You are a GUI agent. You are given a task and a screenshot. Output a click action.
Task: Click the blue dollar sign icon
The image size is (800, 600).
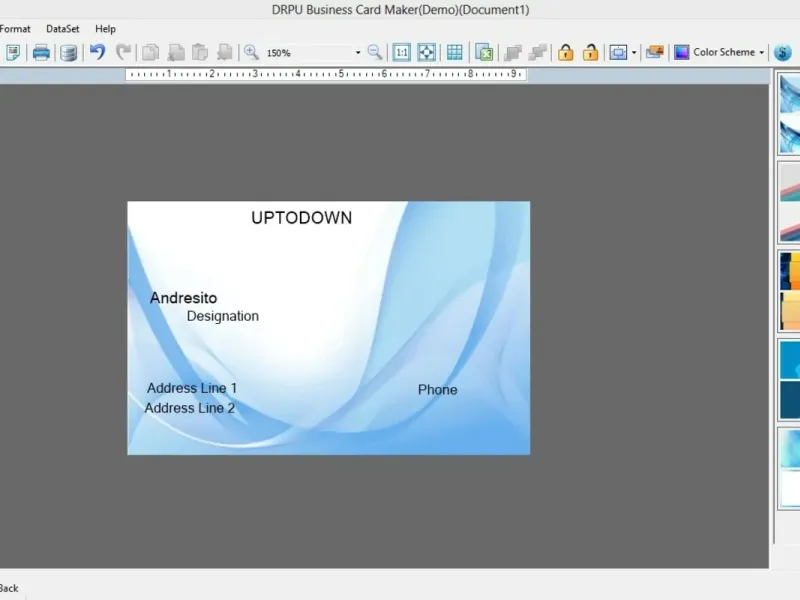click(x=783, y=52)
